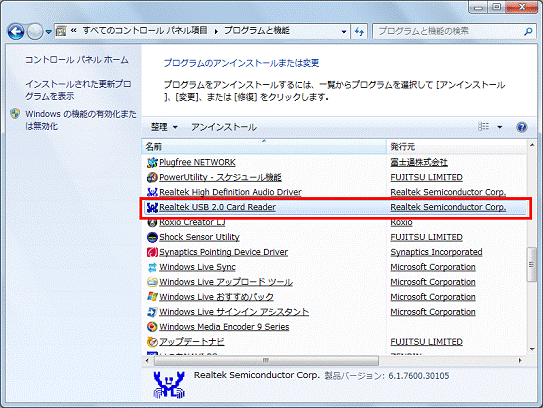Image resolution: width=543 pixels, height=408 pixels.
Task: Click the Control Panel icon in address bar
Action: 61,32
